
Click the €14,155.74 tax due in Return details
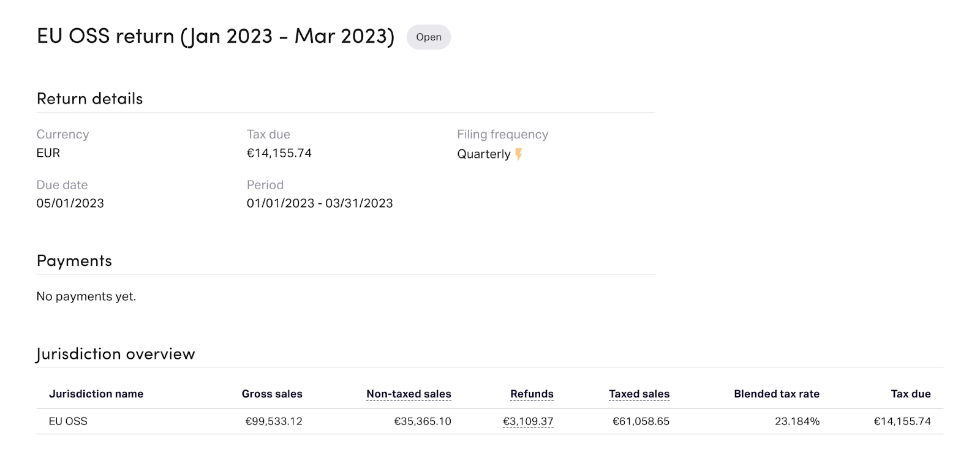(279, 153)
